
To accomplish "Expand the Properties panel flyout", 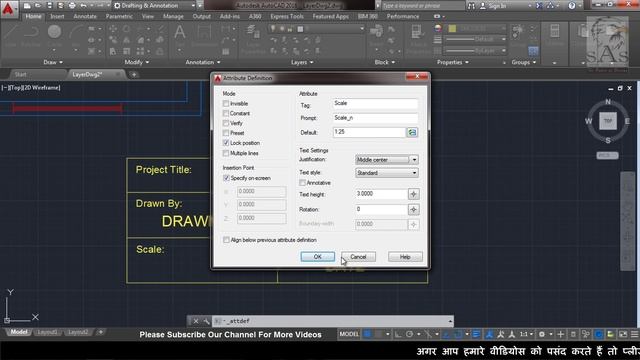I will tap(453, 62).
